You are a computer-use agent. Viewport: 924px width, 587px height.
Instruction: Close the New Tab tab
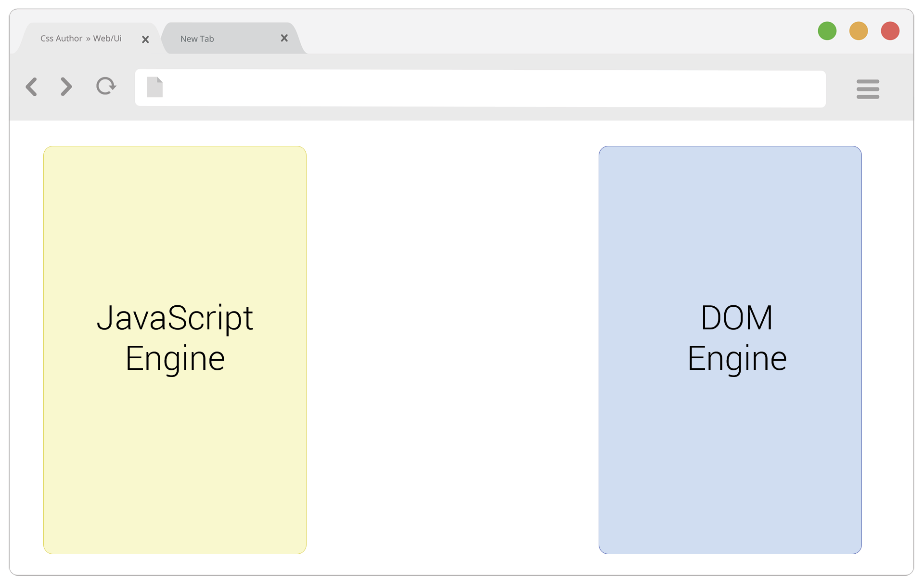[284, 38]
